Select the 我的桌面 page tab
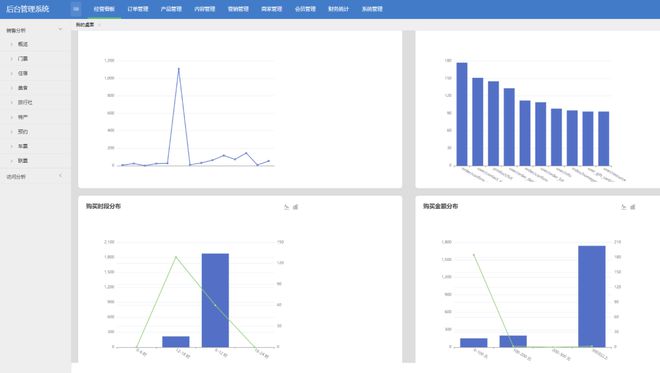Screen dimensions: 660x373 pyautogui.click(x=85, y=25)
